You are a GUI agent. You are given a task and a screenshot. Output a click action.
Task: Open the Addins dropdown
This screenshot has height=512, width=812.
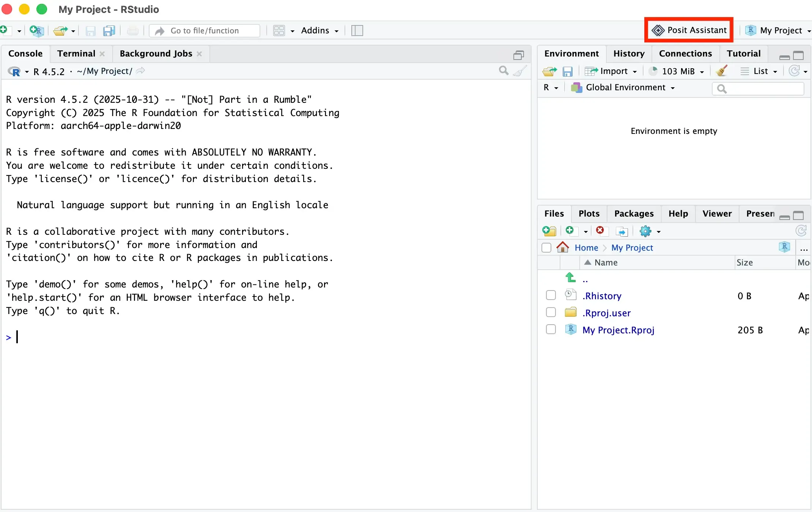coord(319,30)
